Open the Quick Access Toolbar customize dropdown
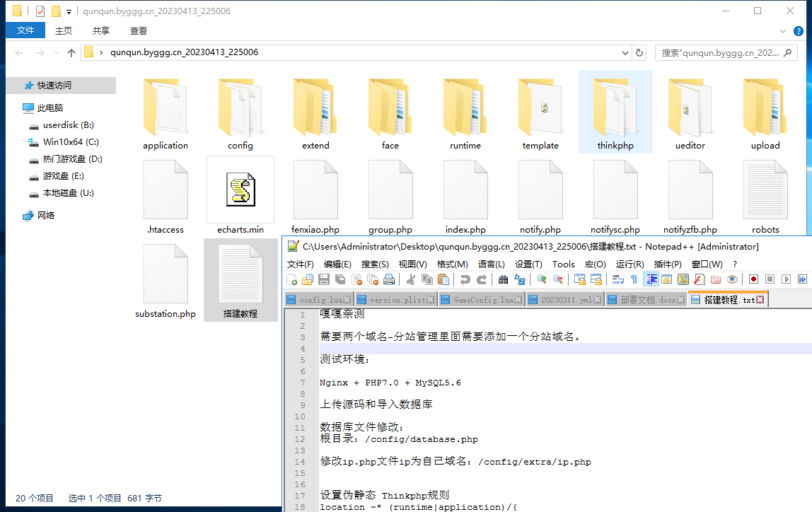812x512 pixels. (69, 11)
